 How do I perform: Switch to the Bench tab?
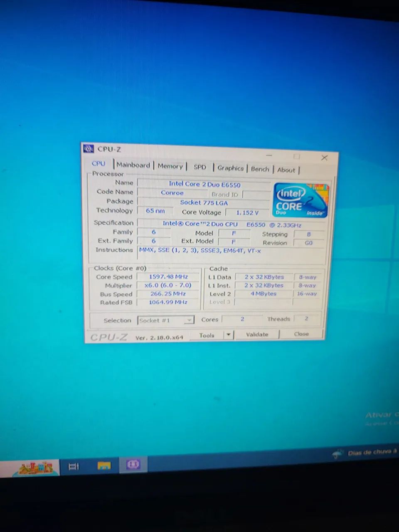point(260,169)
